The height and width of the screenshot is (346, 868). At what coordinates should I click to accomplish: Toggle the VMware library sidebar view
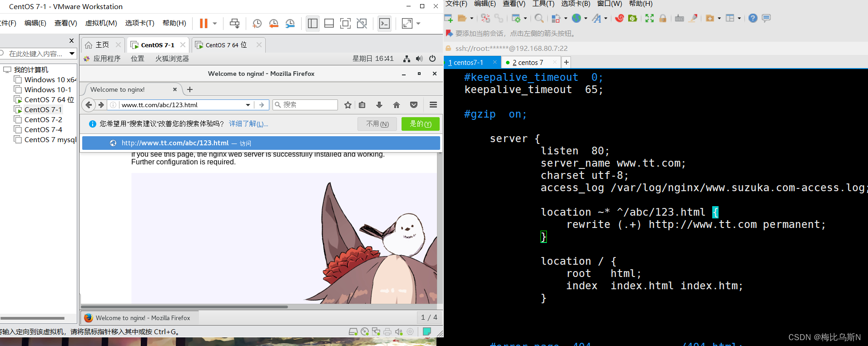[312, 23]
